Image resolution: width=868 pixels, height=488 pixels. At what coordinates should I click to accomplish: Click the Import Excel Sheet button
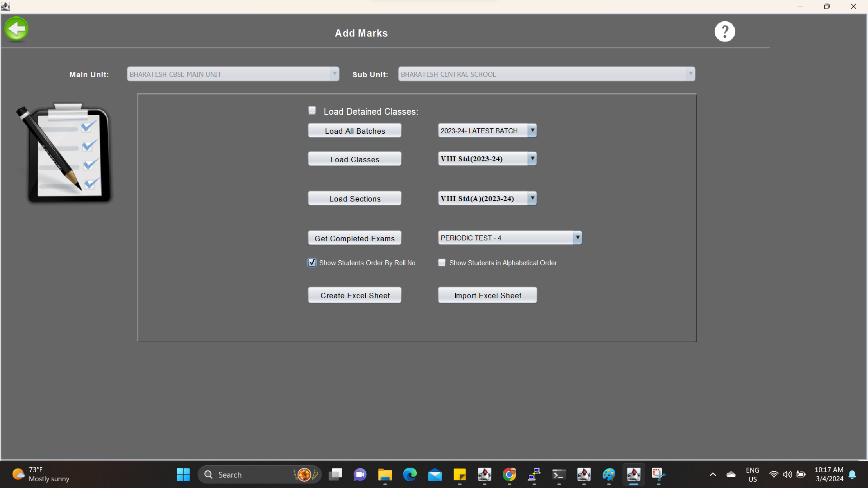point(487,296)
